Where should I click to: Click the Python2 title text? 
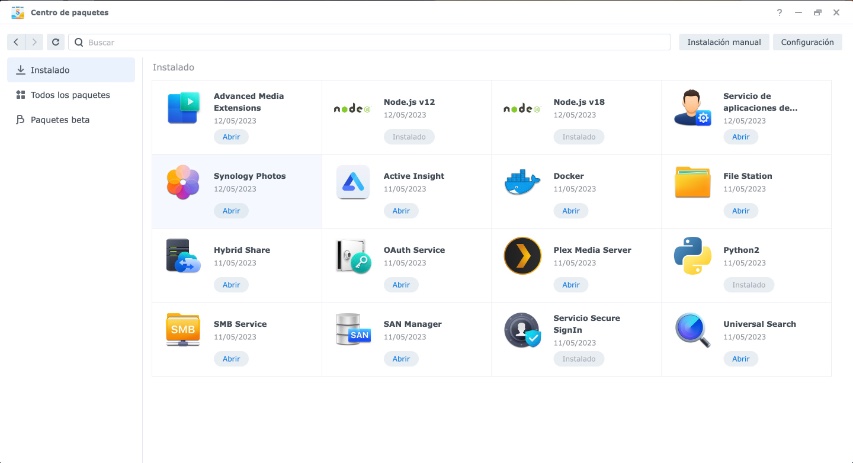click(741, 250)
